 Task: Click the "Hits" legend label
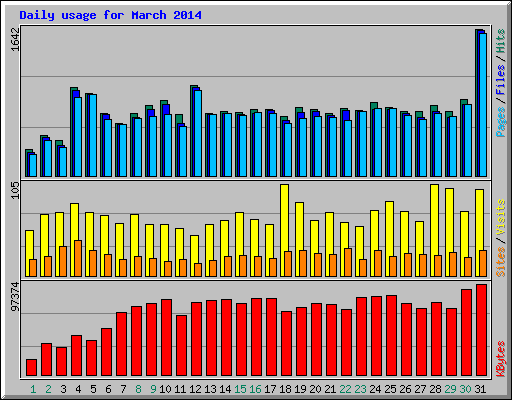[501, 41]
